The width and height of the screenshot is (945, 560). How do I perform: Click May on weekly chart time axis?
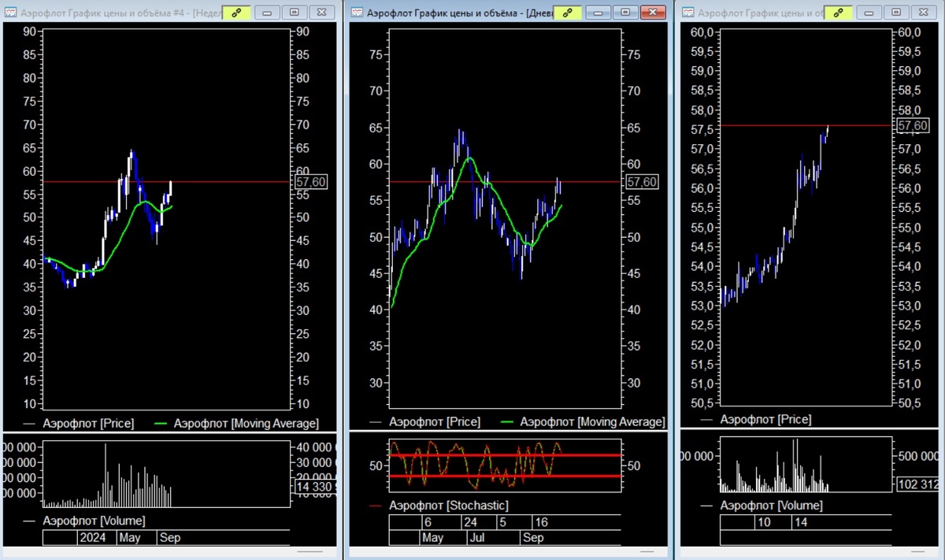(129, 539)
